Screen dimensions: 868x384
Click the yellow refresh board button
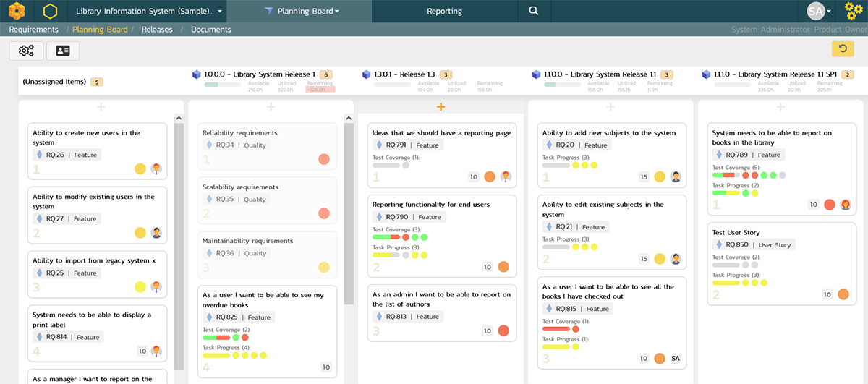tap(843, 49)
